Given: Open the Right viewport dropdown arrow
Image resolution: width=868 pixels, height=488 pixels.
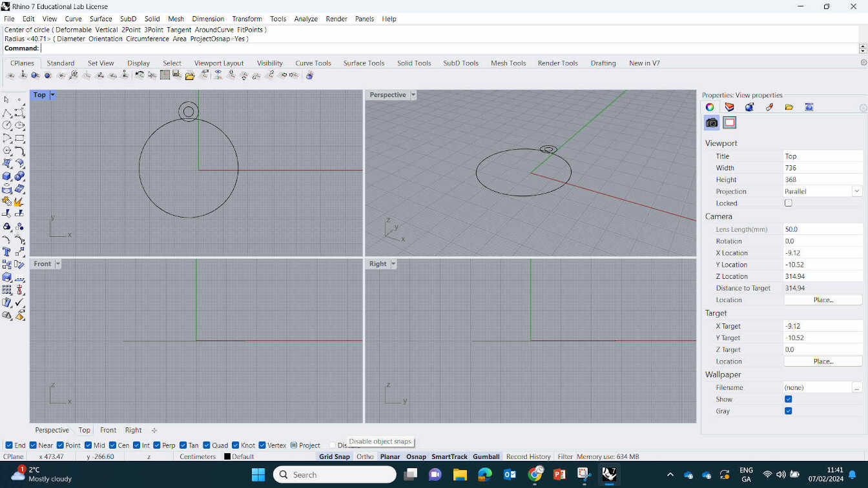Looking at the screenshot, I should click(393, 264).
